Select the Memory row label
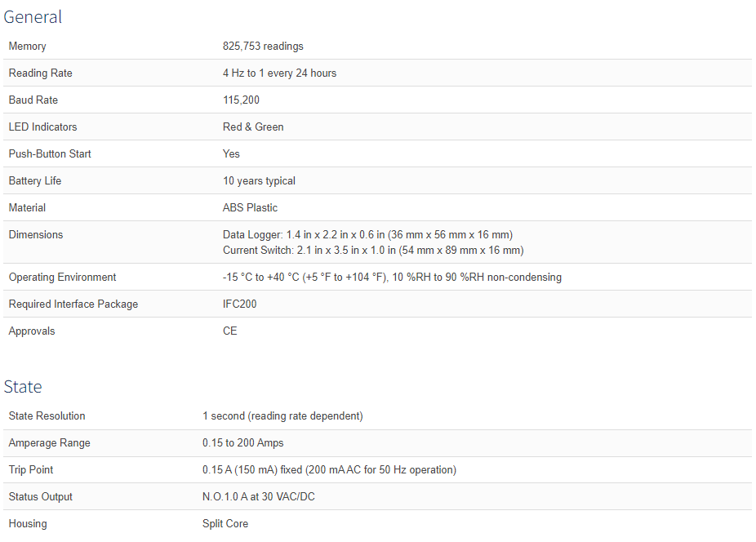The image size is (756, 542). click(28, 47)
